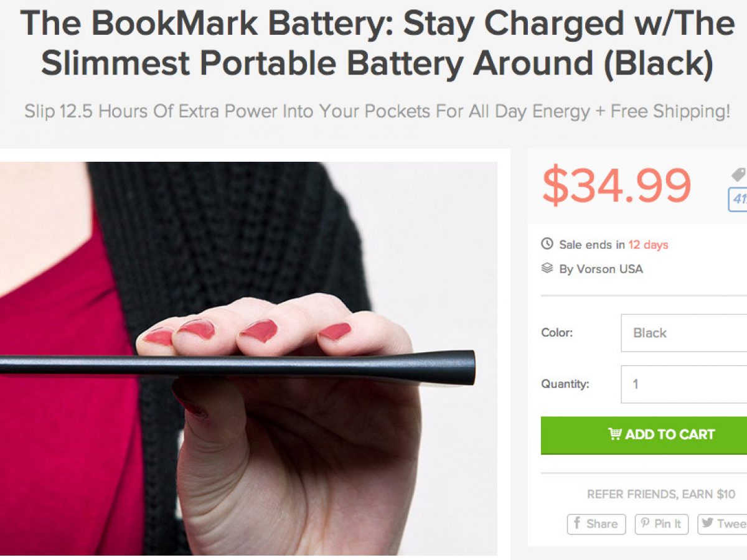Open the Color dropdown showing Black
Screen dimensions: 747x560
tap(684, 333)
